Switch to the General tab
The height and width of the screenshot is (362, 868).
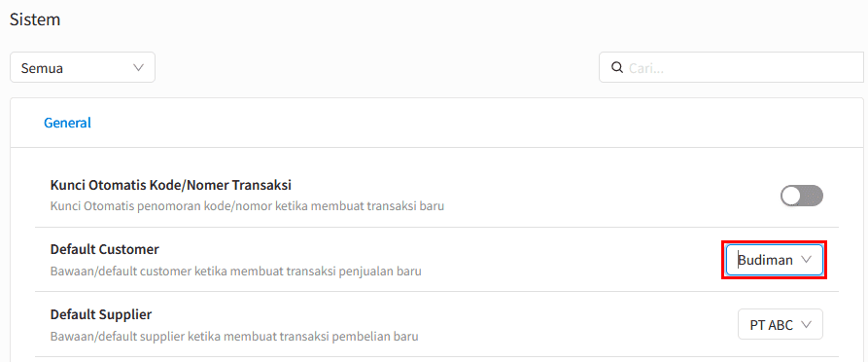coord(67,123)
